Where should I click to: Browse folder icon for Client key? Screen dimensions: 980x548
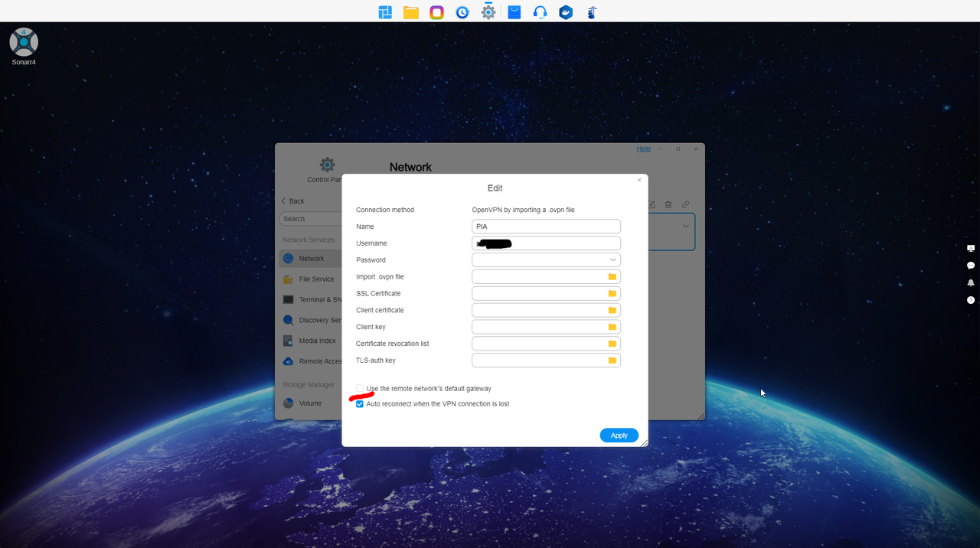[x=612, y=327]
